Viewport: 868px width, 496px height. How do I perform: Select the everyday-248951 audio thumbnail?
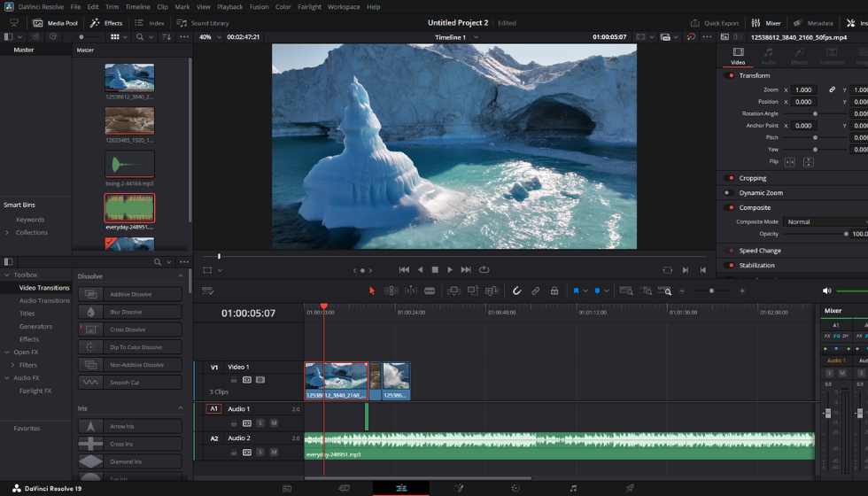[129, 207]
